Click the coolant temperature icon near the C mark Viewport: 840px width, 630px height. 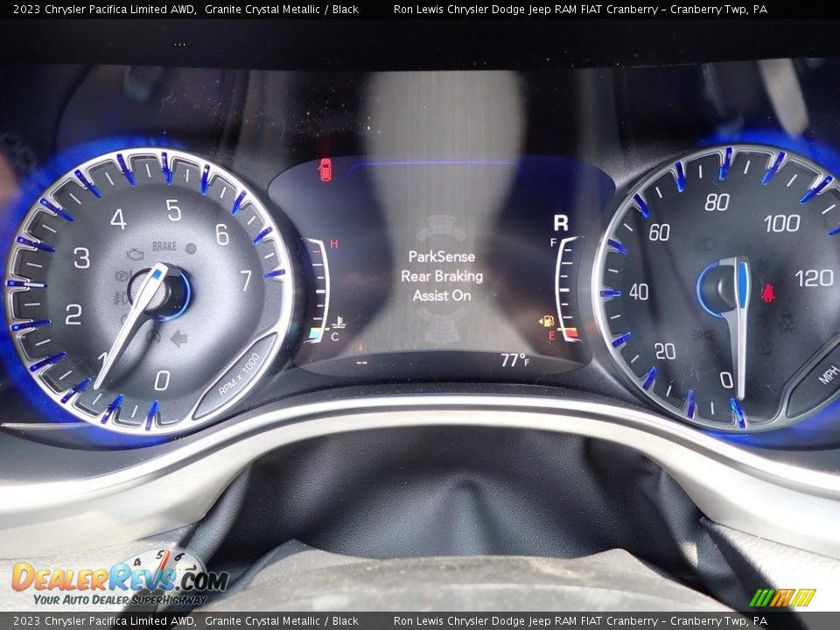(338, 323)
